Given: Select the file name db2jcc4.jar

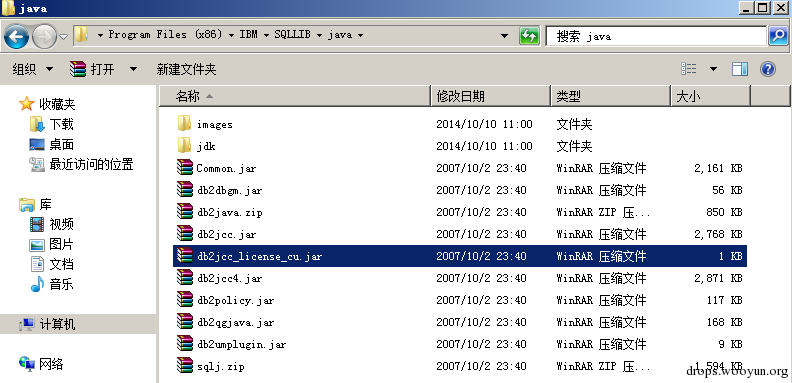Looking at the screenshot, I should point(229,278).
